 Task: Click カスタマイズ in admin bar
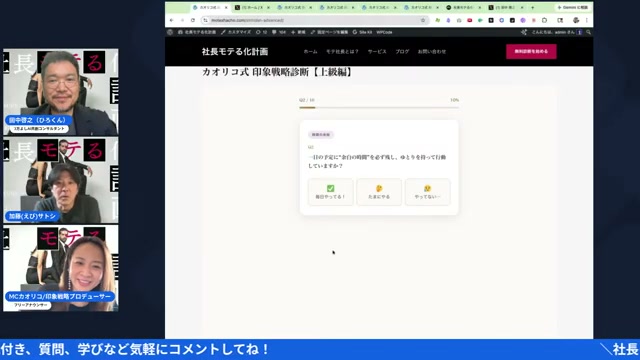tap(236, 32)
